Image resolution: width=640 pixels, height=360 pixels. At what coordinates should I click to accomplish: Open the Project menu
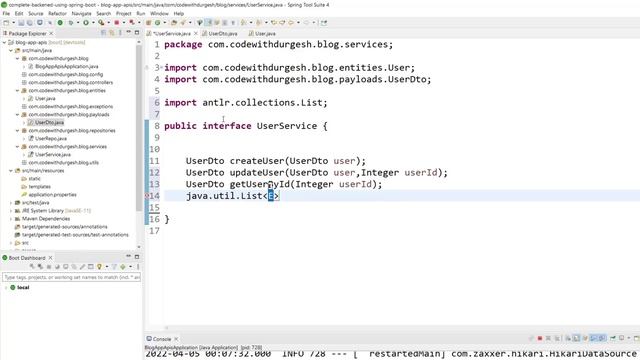point(124,13)
